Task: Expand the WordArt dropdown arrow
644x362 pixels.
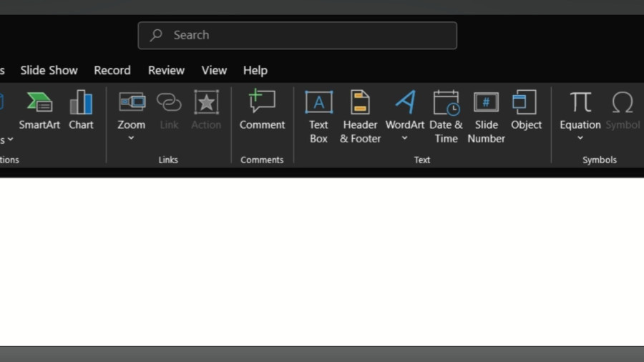Action: click(404, 138)
